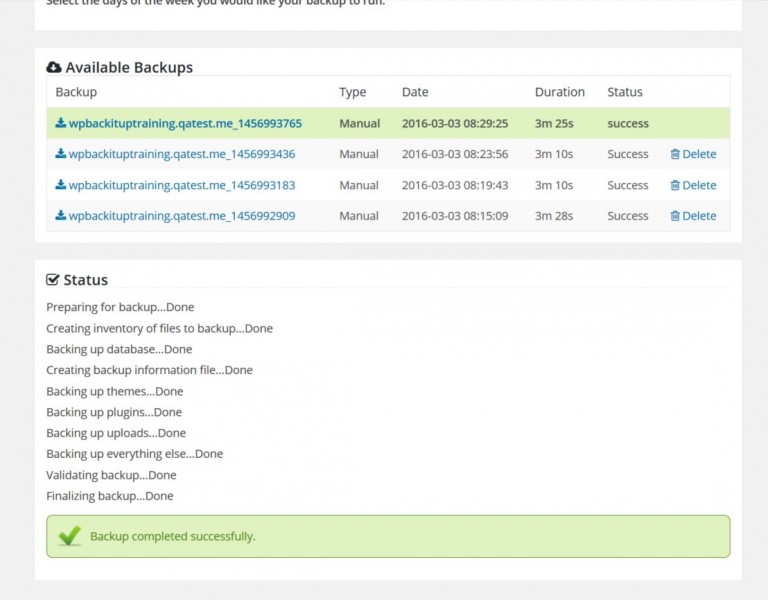This screenshot has width=768, height=600.
Task: Click download icon for backup 1456993436
Action: tap(61, 153)
